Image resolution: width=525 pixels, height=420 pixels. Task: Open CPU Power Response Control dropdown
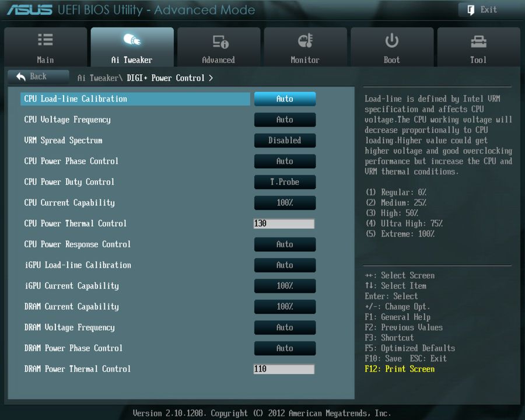(x=285, y=244)
